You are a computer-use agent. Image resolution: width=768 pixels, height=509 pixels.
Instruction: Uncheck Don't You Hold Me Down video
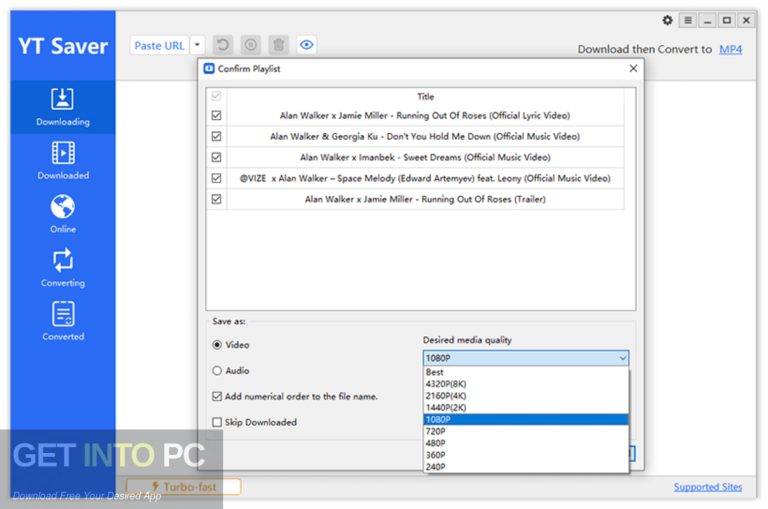pyautogui.click(x=216, y=136)
